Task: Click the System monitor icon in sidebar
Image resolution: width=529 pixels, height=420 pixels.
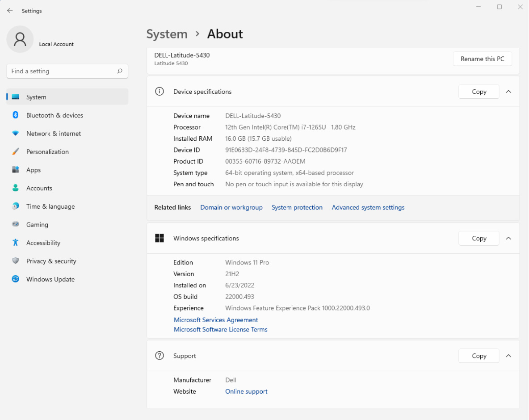Action: [x=16, y=97]
